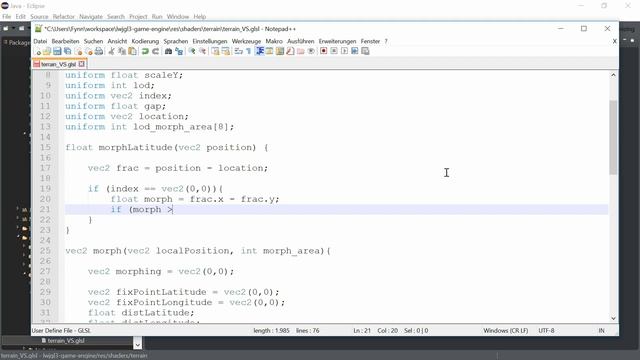The width and height of the screenshot is (640, 360).
Task: Click 'float morphLatitude' function line
Action: point(167,147)
